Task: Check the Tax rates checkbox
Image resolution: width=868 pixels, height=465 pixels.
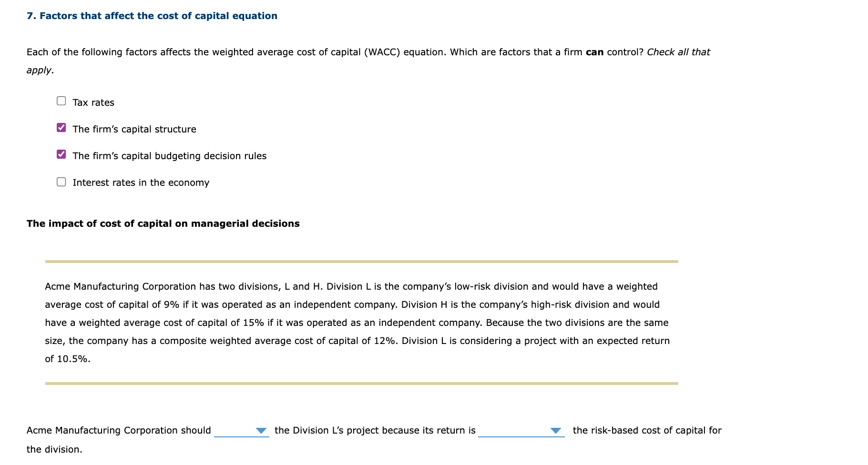Action: click(x=61, y=100)
